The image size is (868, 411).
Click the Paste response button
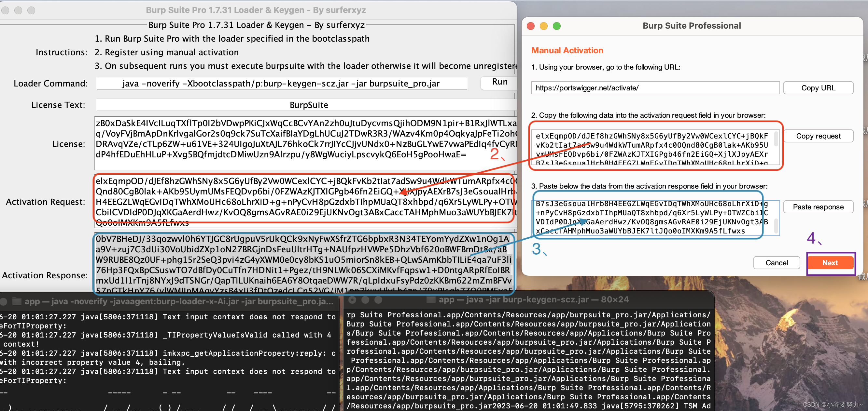click(x=818, y=207)
